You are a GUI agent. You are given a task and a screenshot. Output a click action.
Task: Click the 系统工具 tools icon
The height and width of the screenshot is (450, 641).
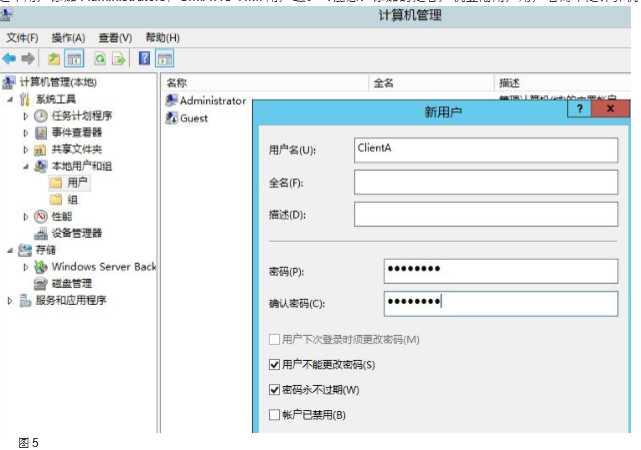25,99
